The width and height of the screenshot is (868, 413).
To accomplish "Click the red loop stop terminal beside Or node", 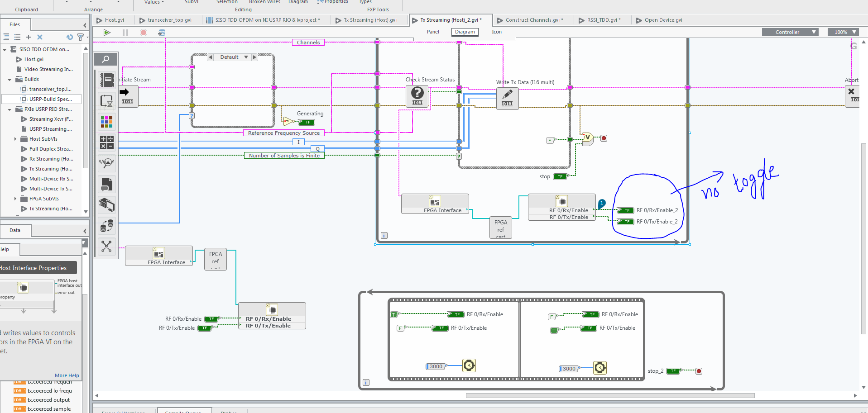I will coord(604,138).
